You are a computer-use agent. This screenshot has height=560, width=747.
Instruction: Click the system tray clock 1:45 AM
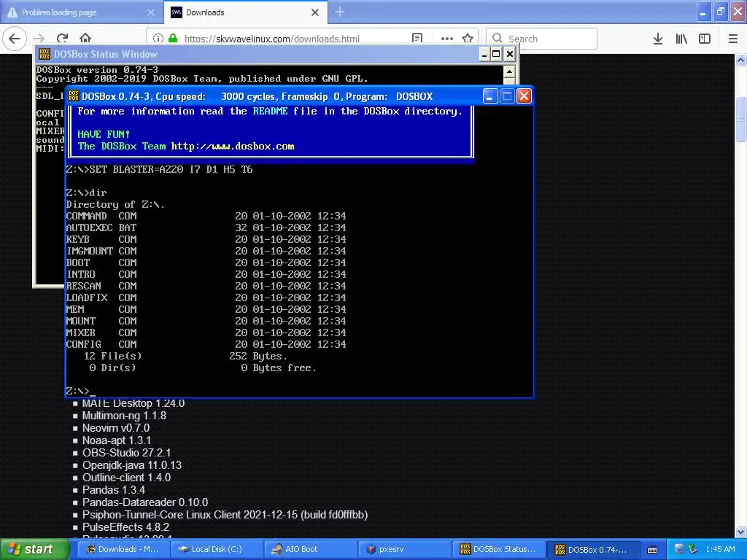[720, 549]
